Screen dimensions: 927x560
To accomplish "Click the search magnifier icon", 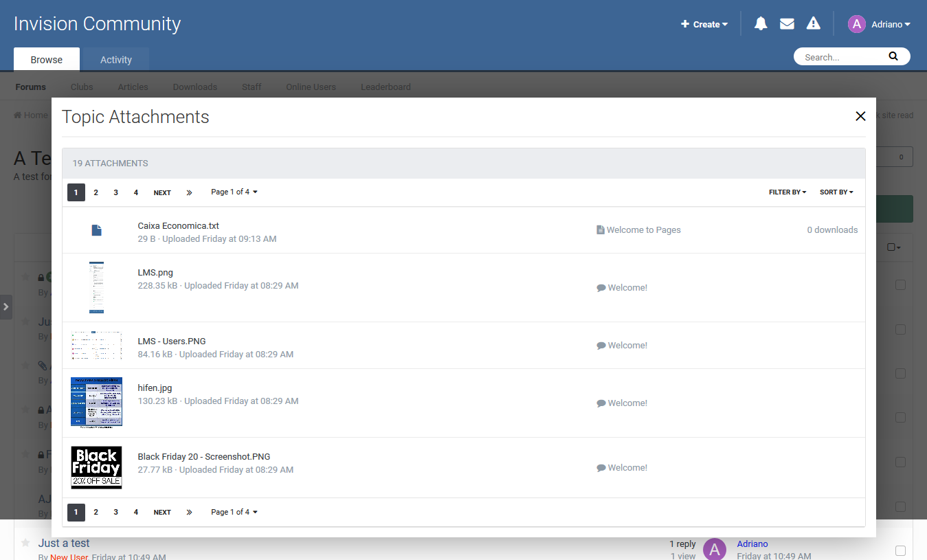I will tap(893, 56).
